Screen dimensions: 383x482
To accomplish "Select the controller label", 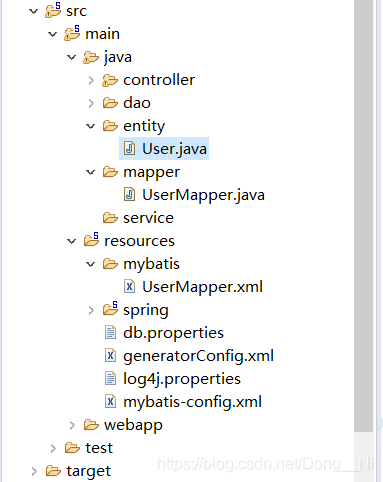I will click(x=159, y=80).
